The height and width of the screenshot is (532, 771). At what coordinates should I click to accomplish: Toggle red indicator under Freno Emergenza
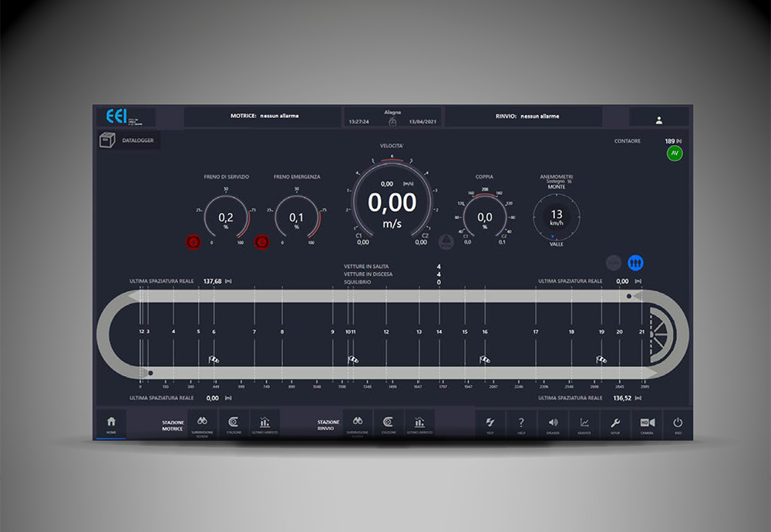pyautogui.click(x=262, y=241)
